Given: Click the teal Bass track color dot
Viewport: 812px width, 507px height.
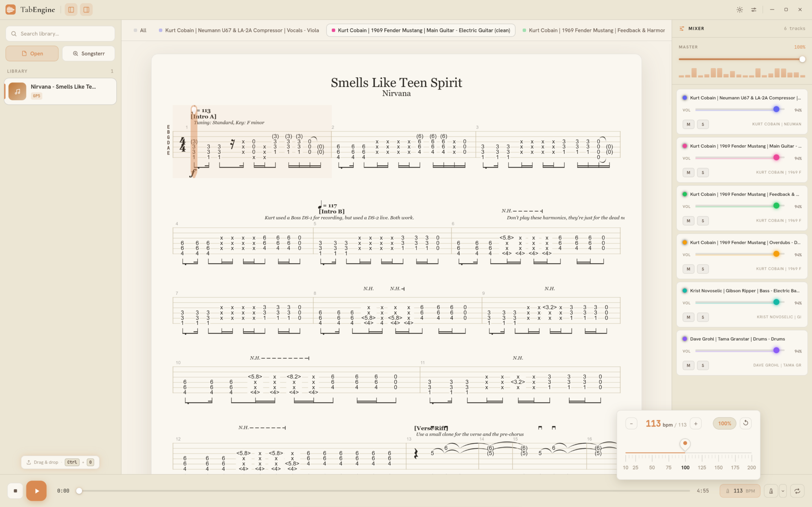Looking at the screenshot, I should pyautogui.click(x=684, y=291).
